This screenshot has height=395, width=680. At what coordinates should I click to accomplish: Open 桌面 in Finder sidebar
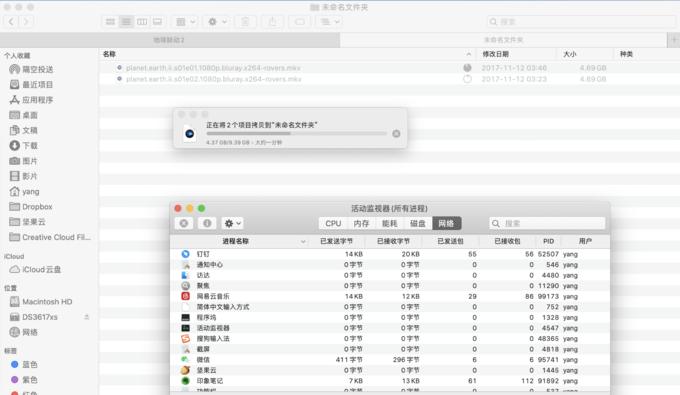[x=24, y=115]
